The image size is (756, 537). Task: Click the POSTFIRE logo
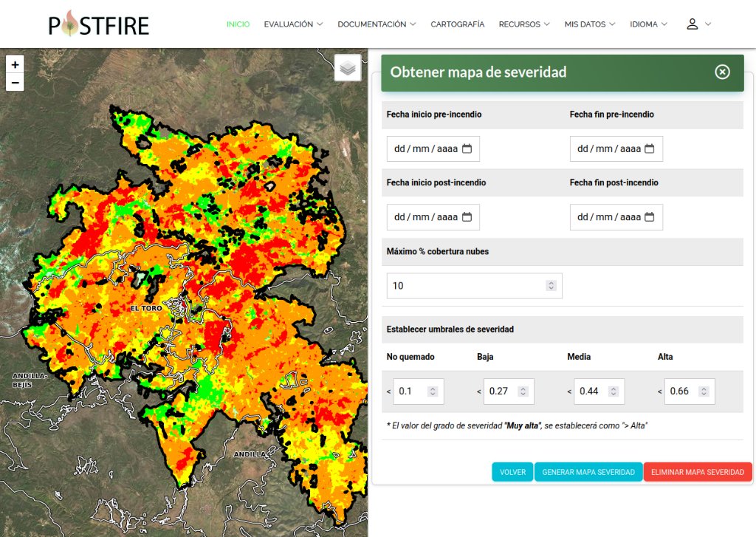pyautogui.click(x=99, y=24)
